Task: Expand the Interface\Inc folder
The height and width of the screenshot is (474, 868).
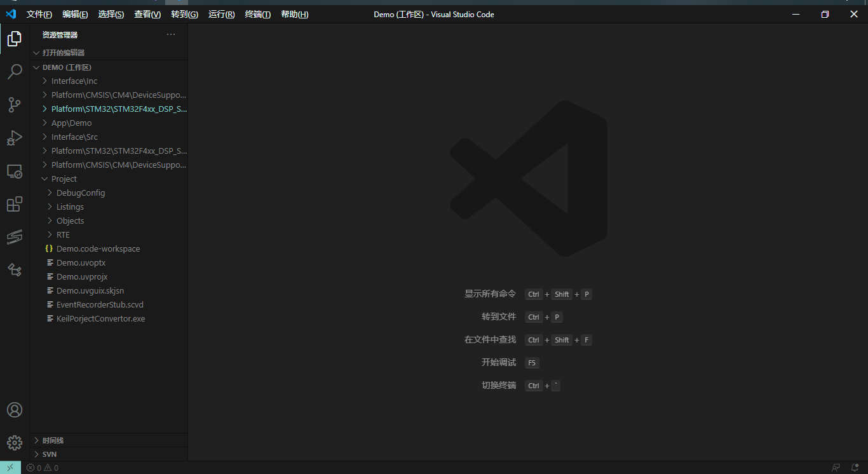Action: 109,81
